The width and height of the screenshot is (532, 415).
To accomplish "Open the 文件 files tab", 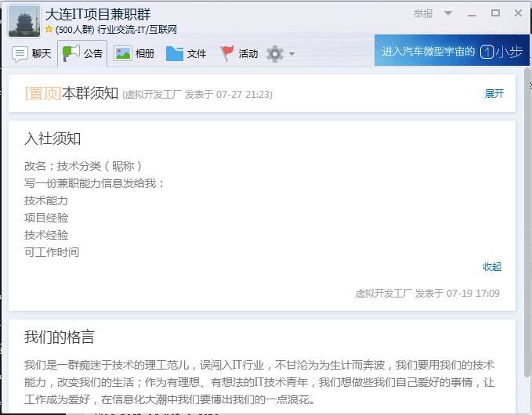I will [186, 53].
